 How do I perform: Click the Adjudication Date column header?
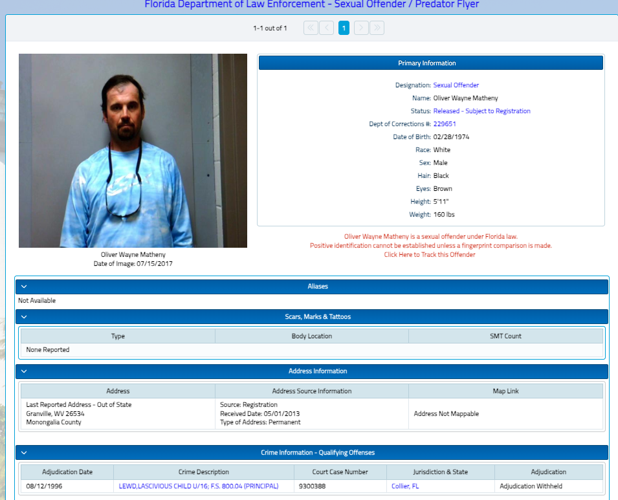click(65, 471)
